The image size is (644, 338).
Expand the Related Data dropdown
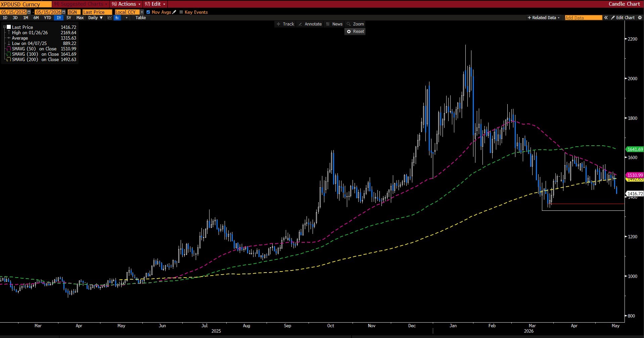tap(544, 18)
